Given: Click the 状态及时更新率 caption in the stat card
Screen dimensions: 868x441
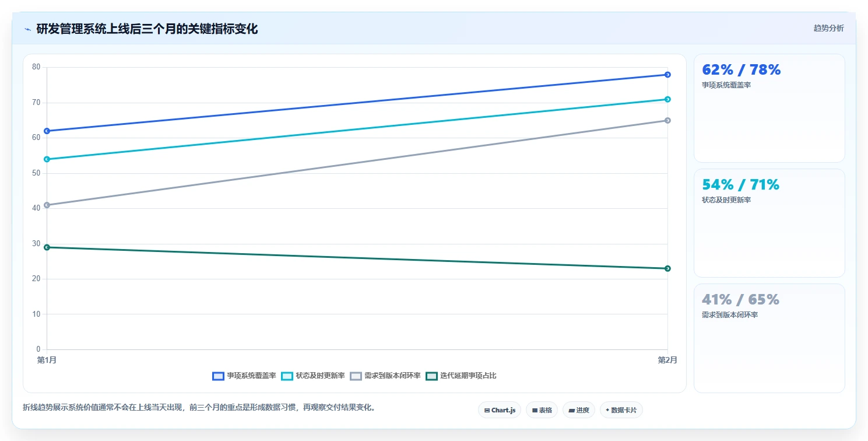Looking at the screenshot, I should pyautogui.click(x=726, y=200).
